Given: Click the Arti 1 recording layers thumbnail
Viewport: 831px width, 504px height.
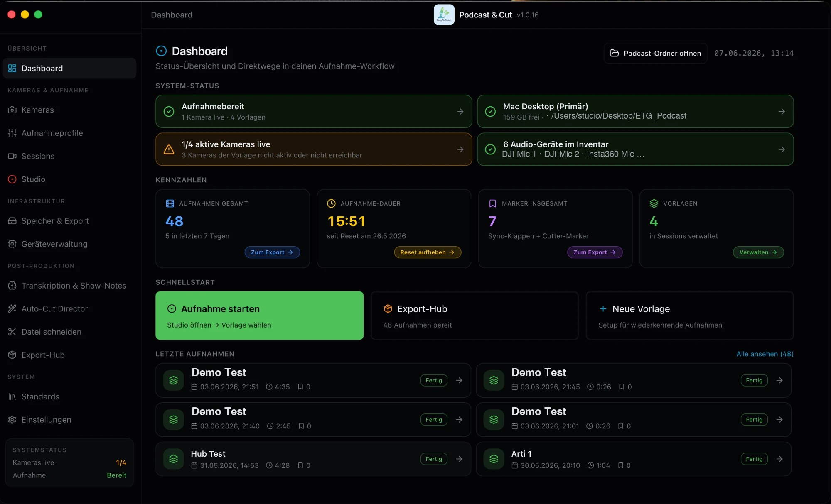Looking at the screenshot, I should click(x=494, y=459).
